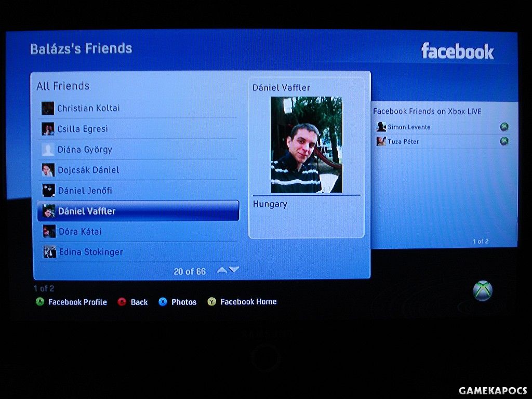The height and width of the screenshot is (399, 532).
Task: Click Dóra Kátai's avatar picture
Action: 49,231
